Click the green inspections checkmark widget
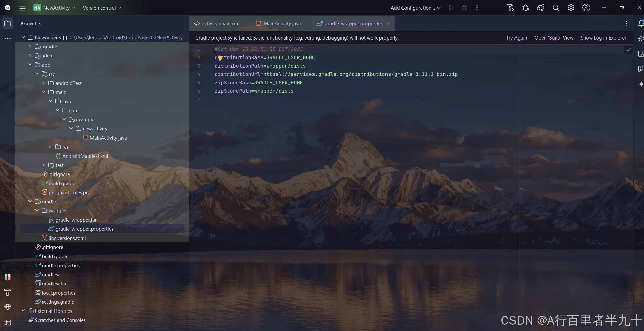Screen dimensions: 644x331 tap(628, 50)
